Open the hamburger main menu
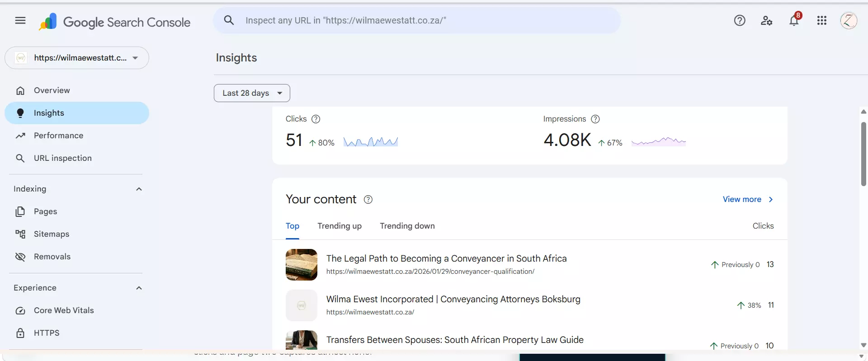Image resolution: width=868 pixels, height=361 pixels. (x=20, y=20)
